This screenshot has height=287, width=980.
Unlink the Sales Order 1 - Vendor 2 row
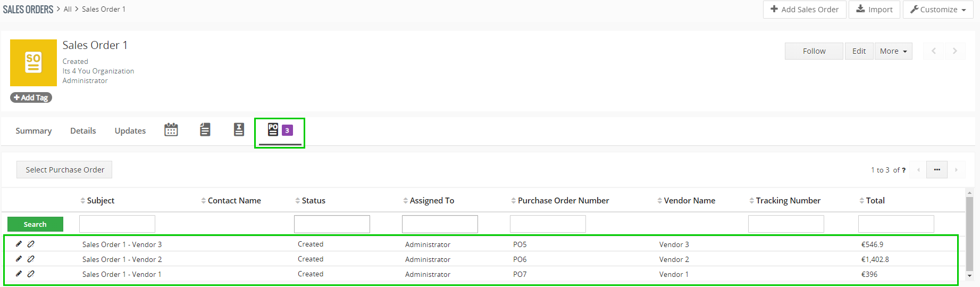pyautogui.click(x=31, y=259)
